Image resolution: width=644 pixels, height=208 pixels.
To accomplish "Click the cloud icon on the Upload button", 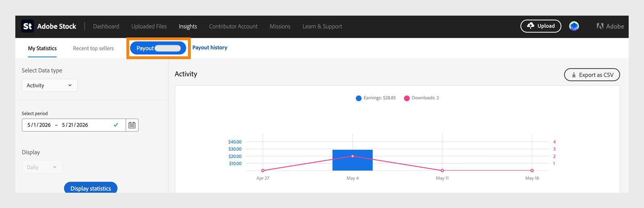I will [x=530, y=26].
